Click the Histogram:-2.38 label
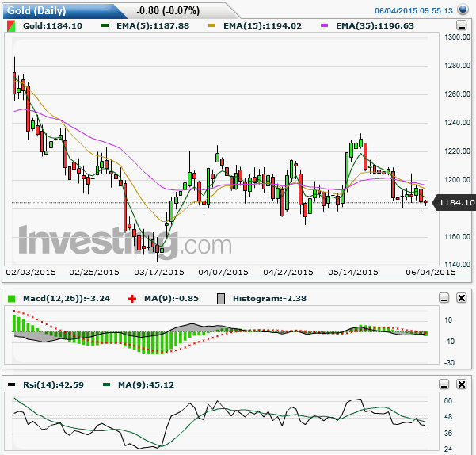This screenshot has width=476, height=455. [x=269, y=299]
